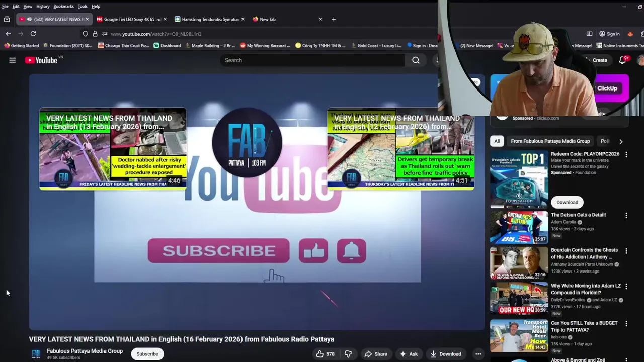View site security padlock information
This screenshot has height=362, width=644.
coord(95,34)
